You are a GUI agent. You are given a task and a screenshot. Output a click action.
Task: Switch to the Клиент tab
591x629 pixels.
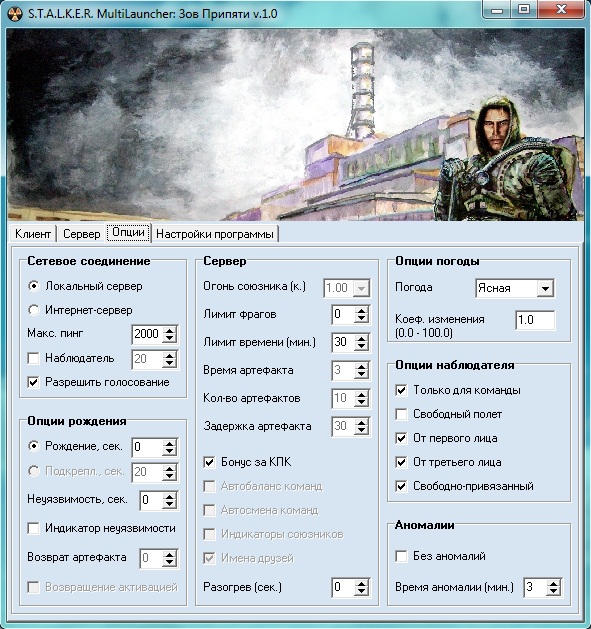coord(33,233)
